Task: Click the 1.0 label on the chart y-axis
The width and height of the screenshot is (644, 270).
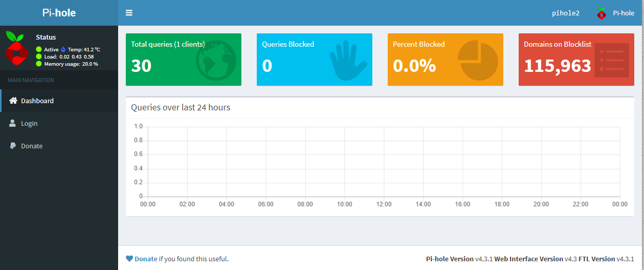Action: click(x=138, y=126)
